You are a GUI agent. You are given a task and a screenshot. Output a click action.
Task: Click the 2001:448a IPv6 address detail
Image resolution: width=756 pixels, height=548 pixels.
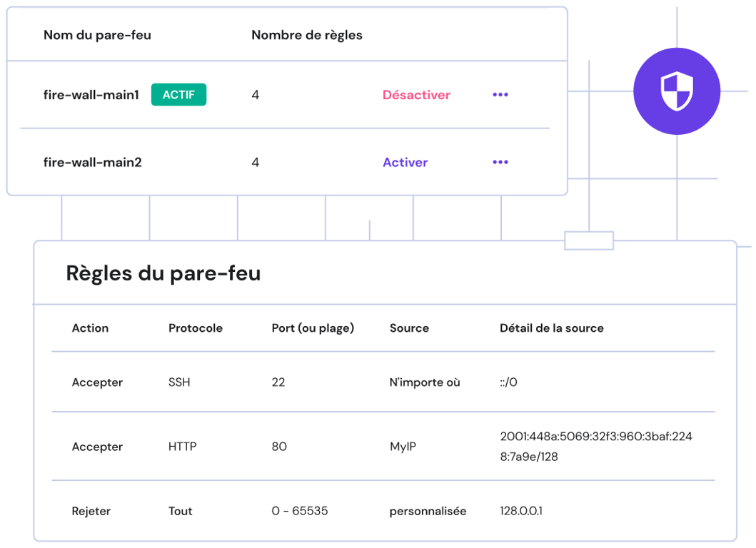pyautogui.click(x=596, y=446)
